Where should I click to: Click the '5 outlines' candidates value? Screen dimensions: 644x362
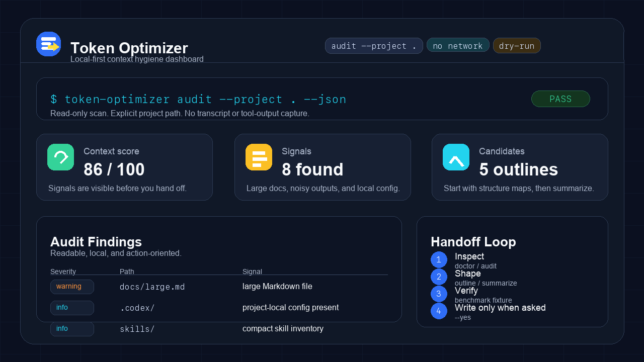(518, 169)
